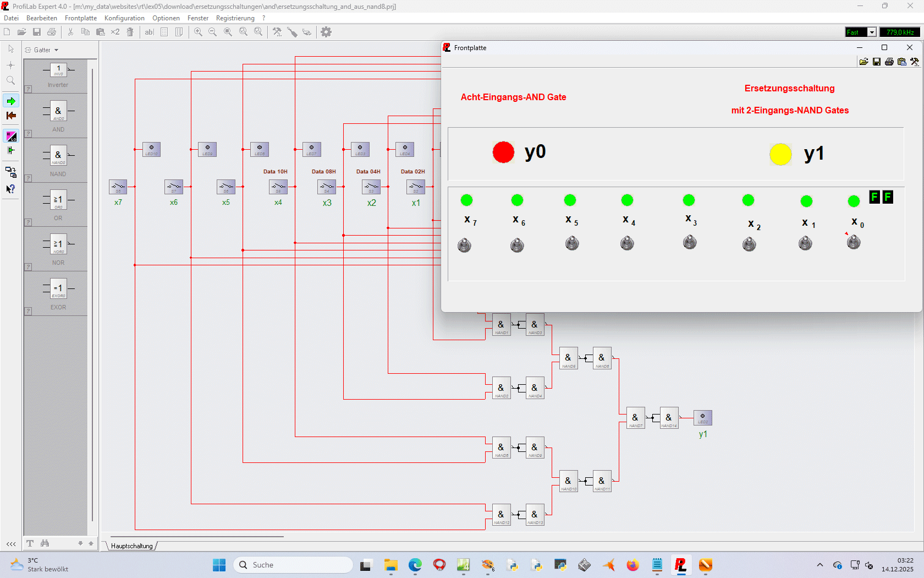This screenshot has width=924, height=578.
Task: Click the HI/LO state display icon
Action: (11, 136)
